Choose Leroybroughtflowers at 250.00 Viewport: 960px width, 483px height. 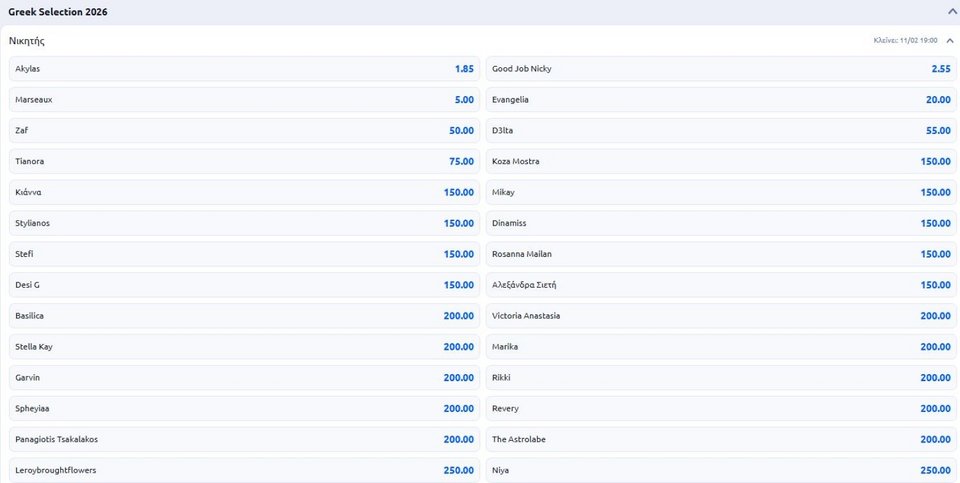[244, 470]
